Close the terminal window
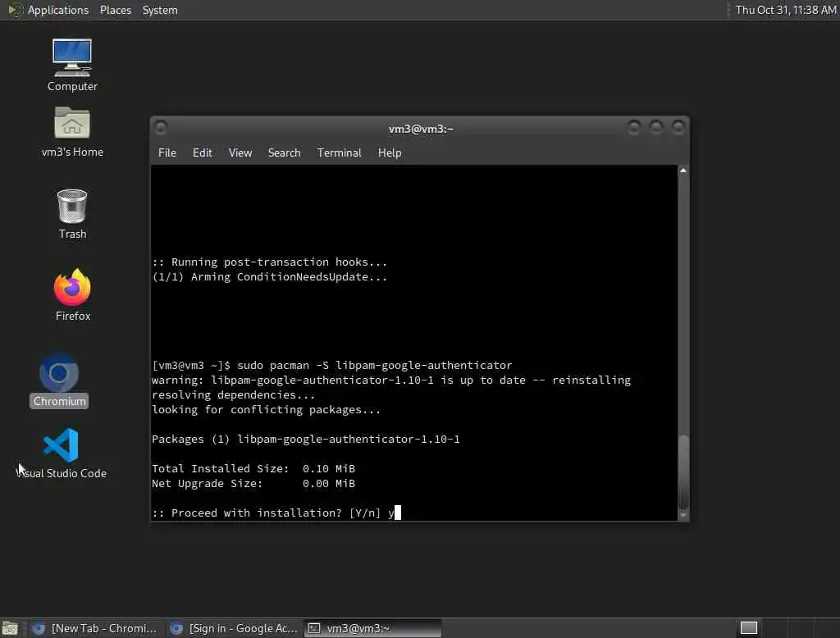The height and width of the screenshot is (638, 840). [678, 127]
